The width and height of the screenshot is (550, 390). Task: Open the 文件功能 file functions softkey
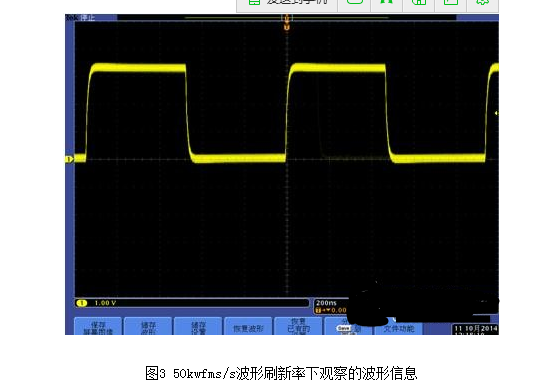398,329
